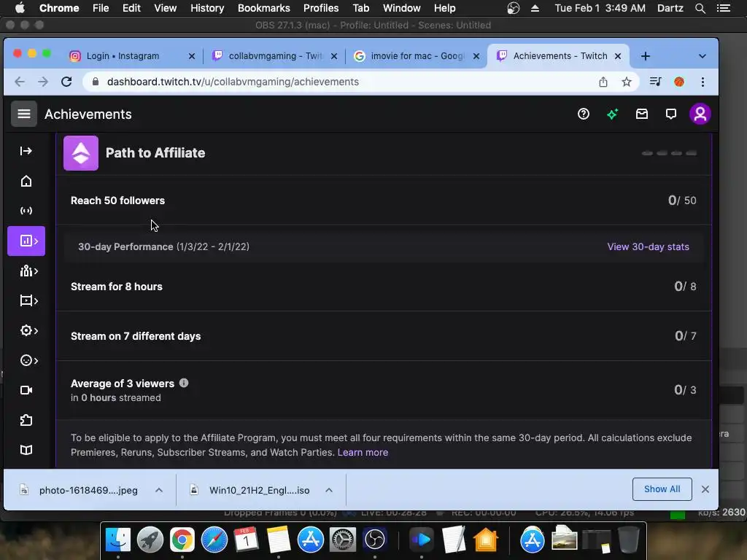Image resolution: width=747 pixels, height=560 pixels.
Task: Click the Path to Affiliate badge icon
Action: click(x=81, y=153)
